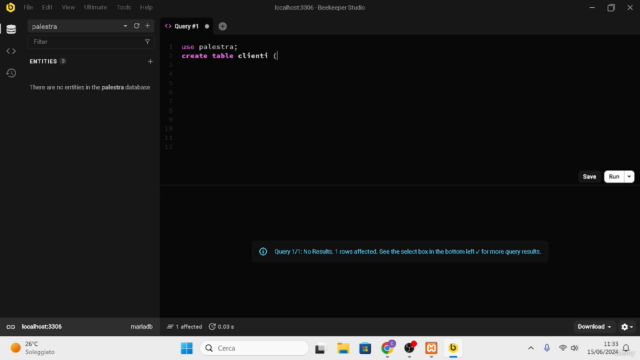
Task: Open the Edit menu
Action: [x=47, y=7]
